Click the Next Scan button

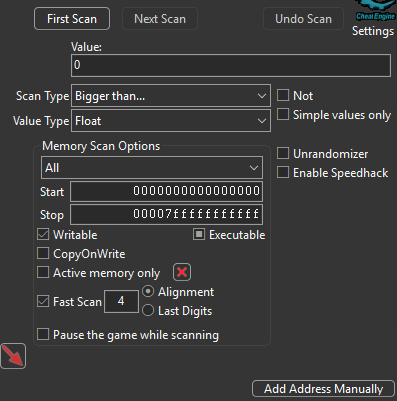point(160,19)
